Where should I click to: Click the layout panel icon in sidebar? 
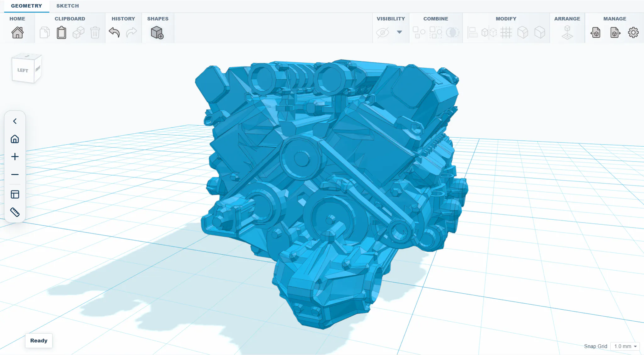coord(15,194)
